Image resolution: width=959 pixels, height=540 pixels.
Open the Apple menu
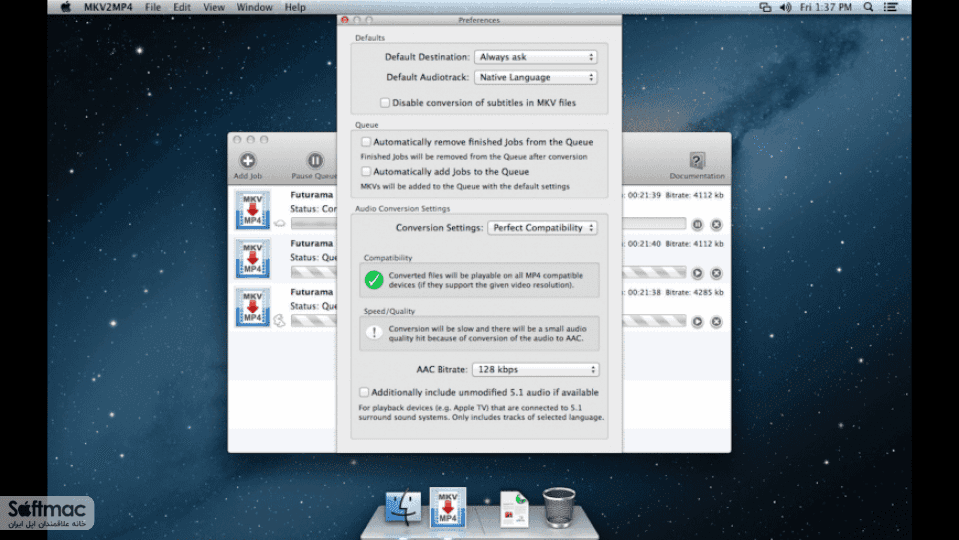65,7
